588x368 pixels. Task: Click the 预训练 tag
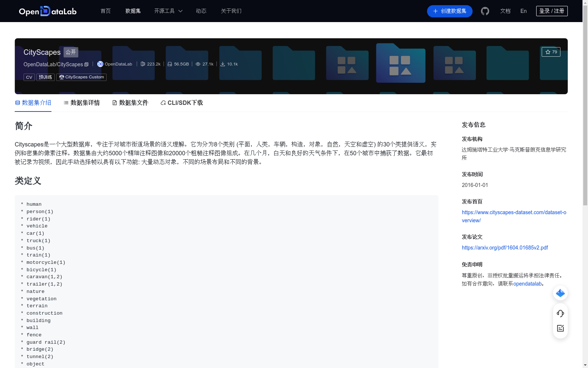click(46, 77)
